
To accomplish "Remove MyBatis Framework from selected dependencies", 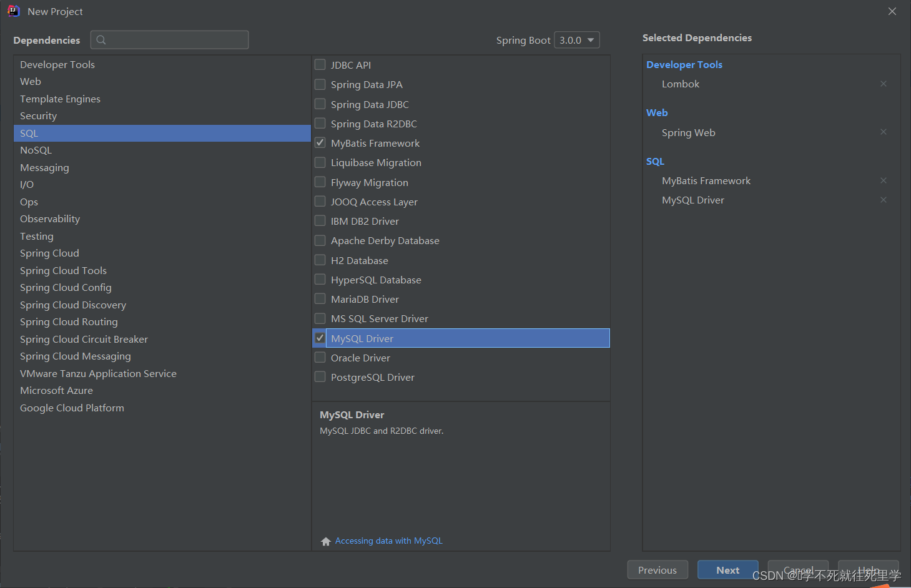I will pyautogui.click(x=883, y=180).
